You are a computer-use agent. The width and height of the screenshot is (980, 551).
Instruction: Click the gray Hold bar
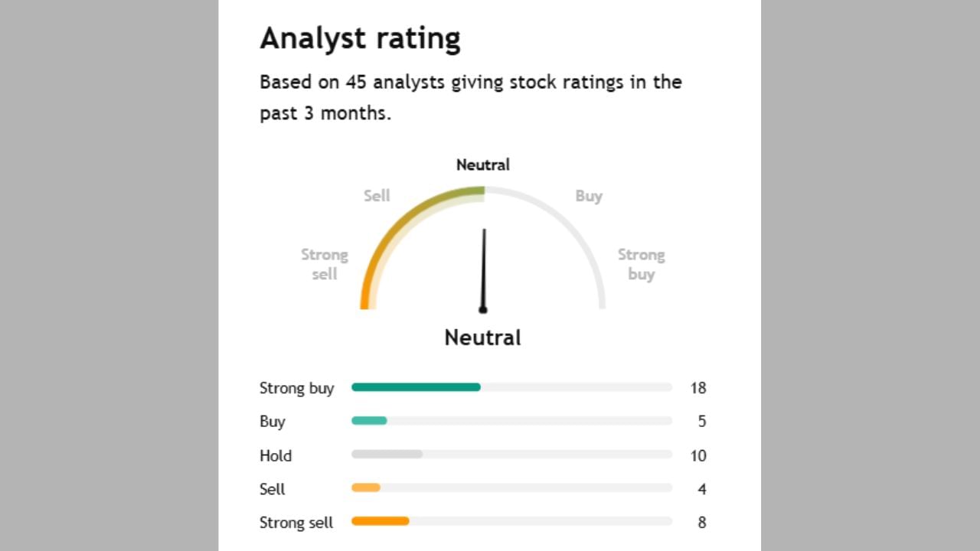387,455
